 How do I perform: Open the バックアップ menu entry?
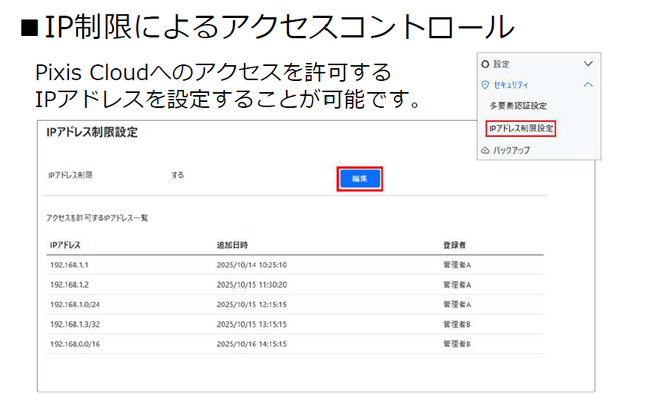pos(510,150)
